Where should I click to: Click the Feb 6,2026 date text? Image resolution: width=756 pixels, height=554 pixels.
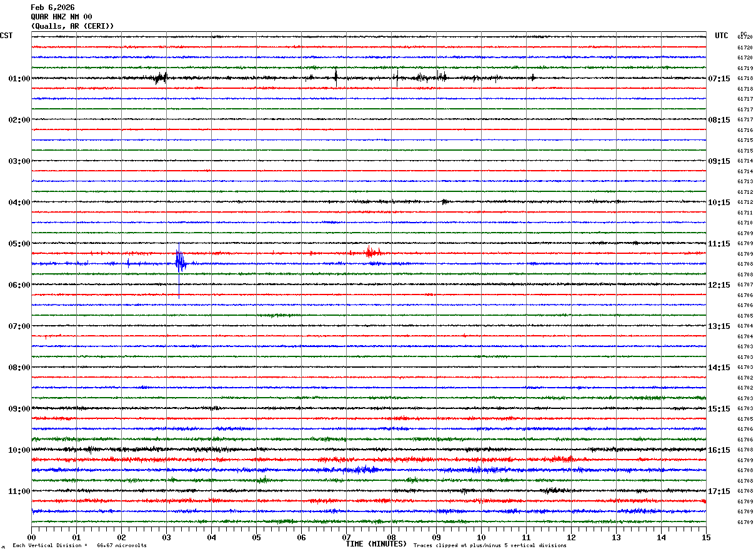coord(52,8)
